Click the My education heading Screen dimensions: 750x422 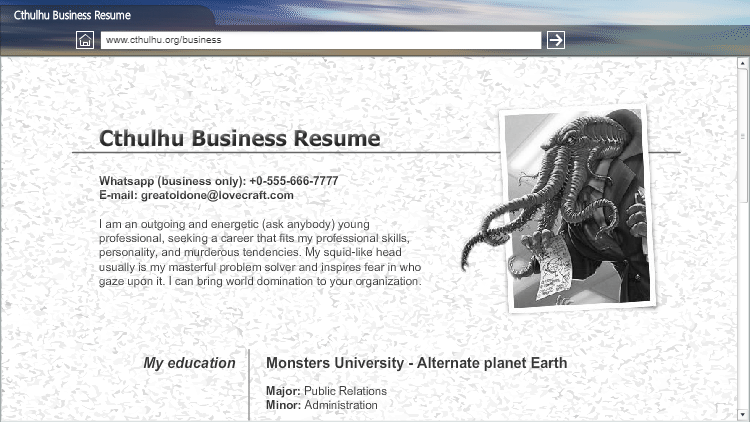click(x=189, y=363)
